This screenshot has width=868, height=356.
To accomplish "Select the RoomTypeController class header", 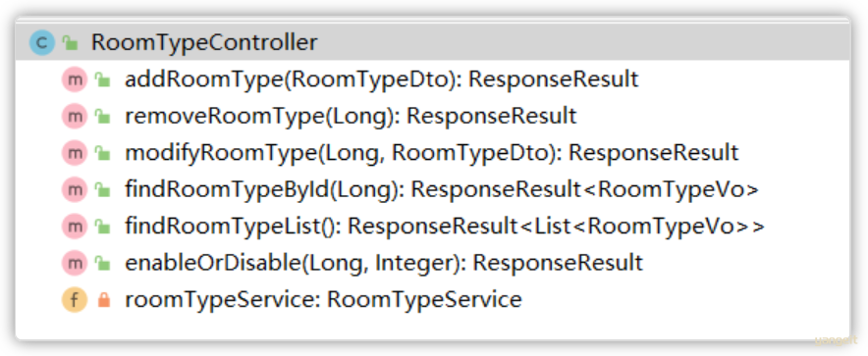I will [432, 42].
